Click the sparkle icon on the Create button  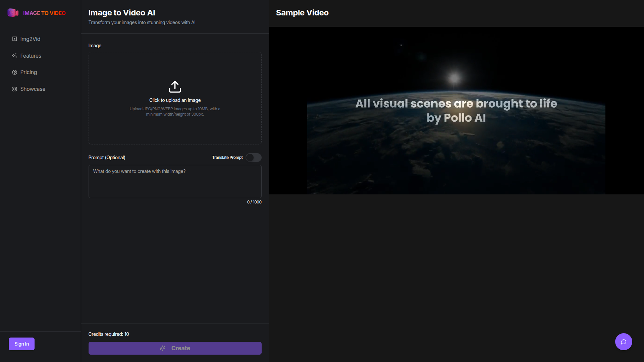point(163,348)
